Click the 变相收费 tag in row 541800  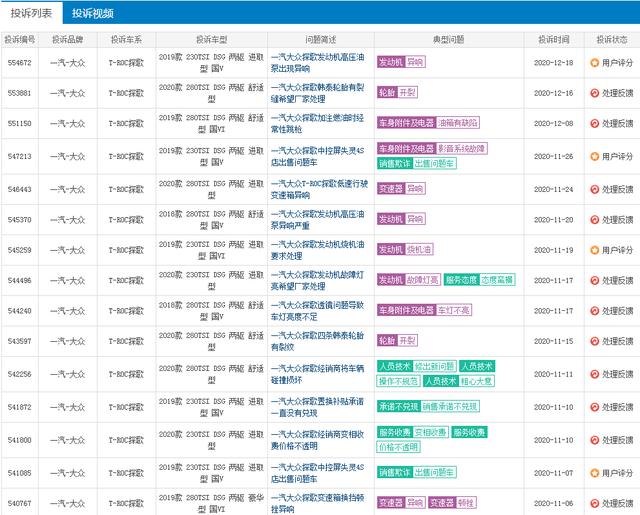pos(431,432)
